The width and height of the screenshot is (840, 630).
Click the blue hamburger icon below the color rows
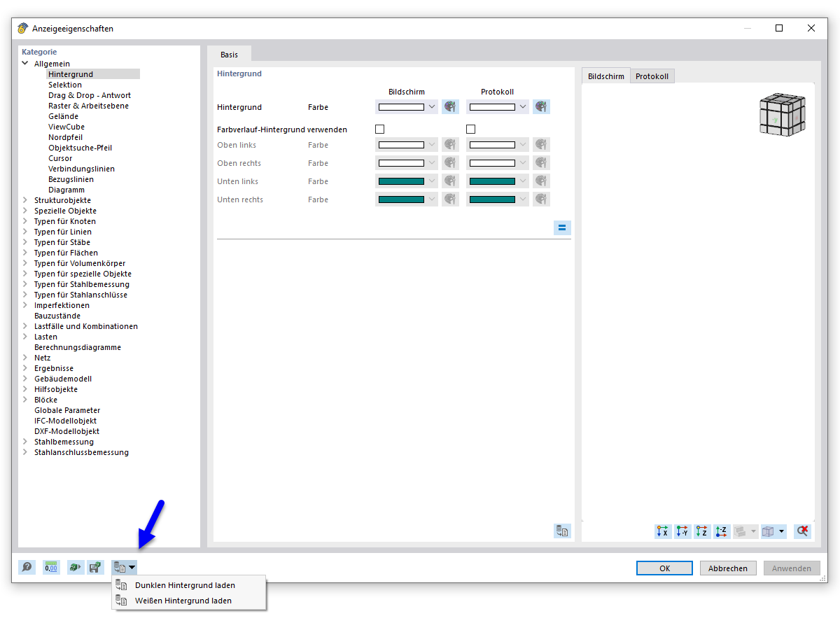(562, 227)
